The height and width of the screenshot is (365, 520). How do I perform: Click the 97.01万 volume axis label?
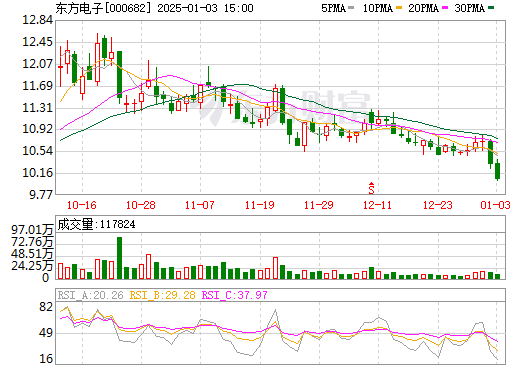(32, 230)
